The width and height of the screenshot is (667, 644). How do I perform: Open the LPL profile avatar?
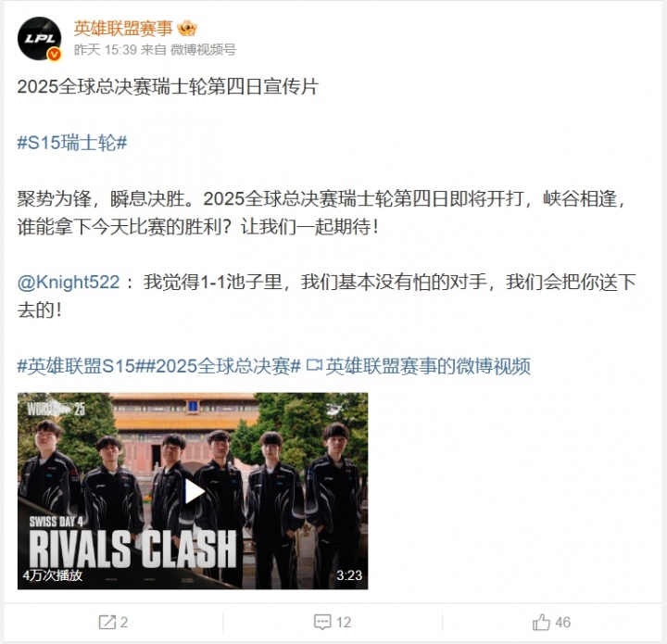click(40, 39)
